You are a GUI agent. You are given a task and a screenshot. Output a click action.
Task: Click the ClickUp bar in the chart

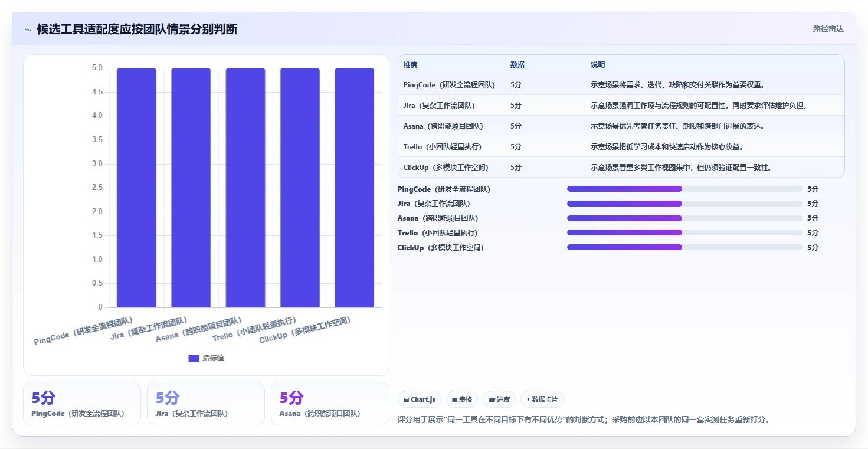click(x=355, y=188)
